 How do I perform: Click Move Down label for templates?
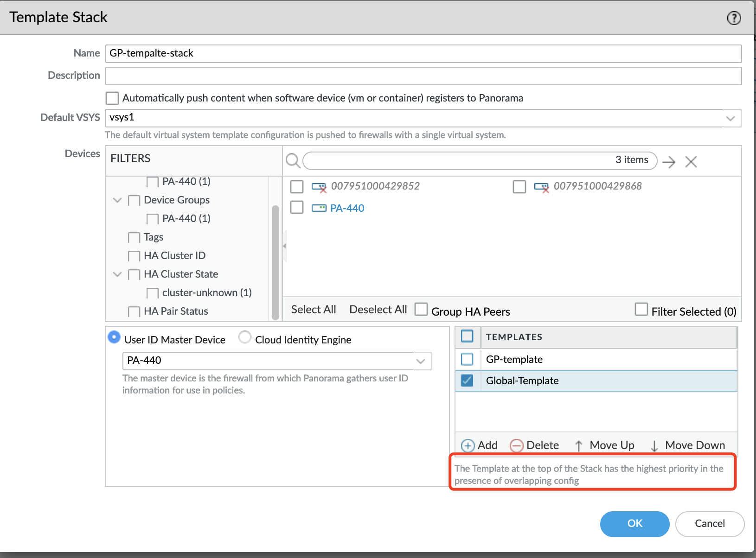[x=695, y=445]
